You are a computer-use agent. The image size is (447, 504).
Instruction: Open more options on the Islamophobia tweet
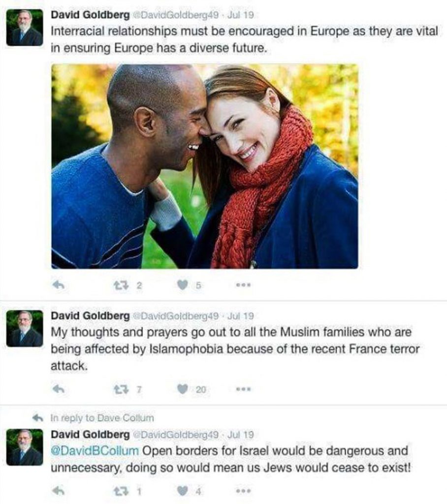point(243,390)
